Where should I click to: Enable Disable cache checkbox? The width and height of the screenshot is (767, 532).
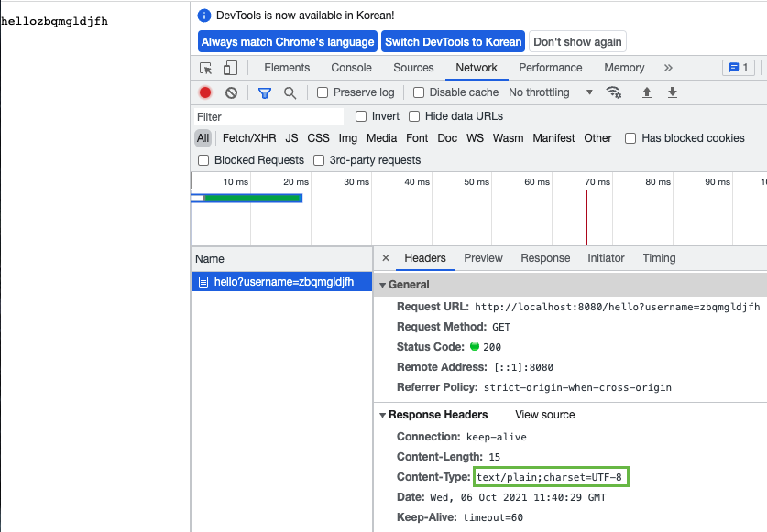tap(419, 92)
